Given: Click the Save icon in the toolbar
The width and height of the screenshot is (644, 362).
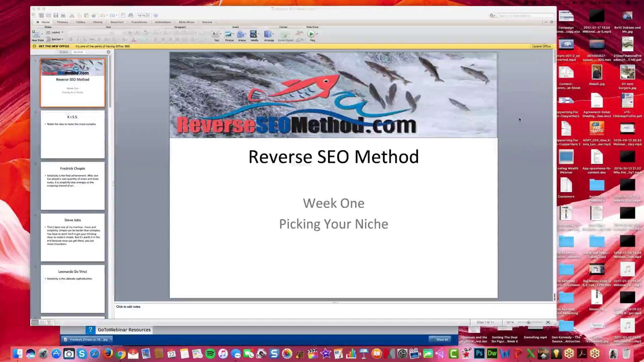Looking at the screenshot, I should 56,15.
